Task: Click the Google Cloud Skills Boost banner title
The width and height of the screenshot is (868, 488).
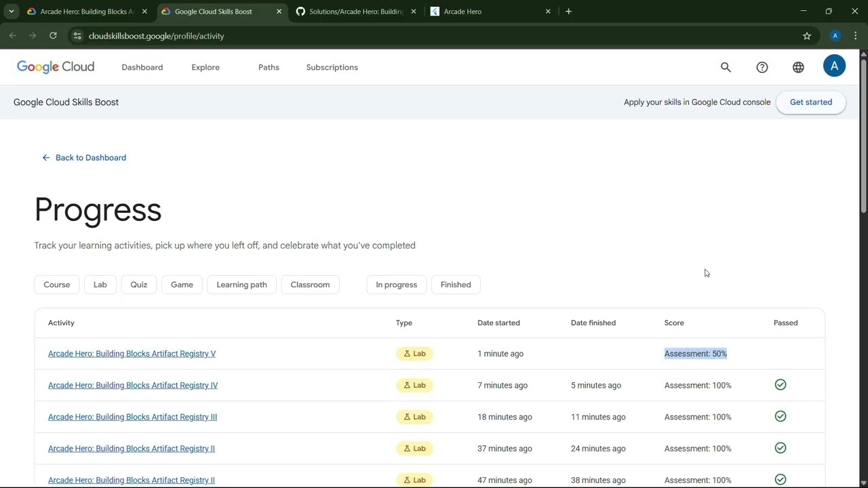Action: tap(66, 102)
